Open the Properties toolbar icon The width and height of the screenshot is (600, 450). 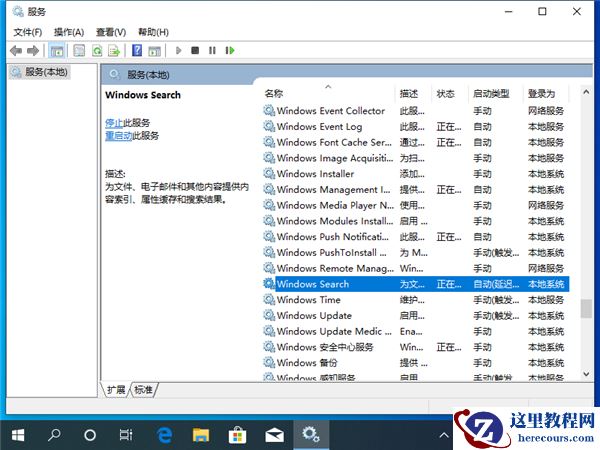click(x=79, y=51)
